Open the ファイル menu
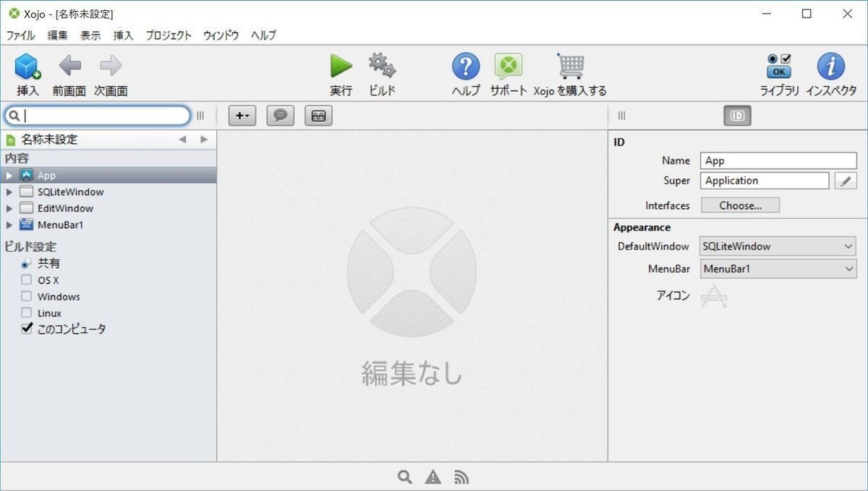Image resolution: width=868 pixels, height=491 pixels. point(20,35)
